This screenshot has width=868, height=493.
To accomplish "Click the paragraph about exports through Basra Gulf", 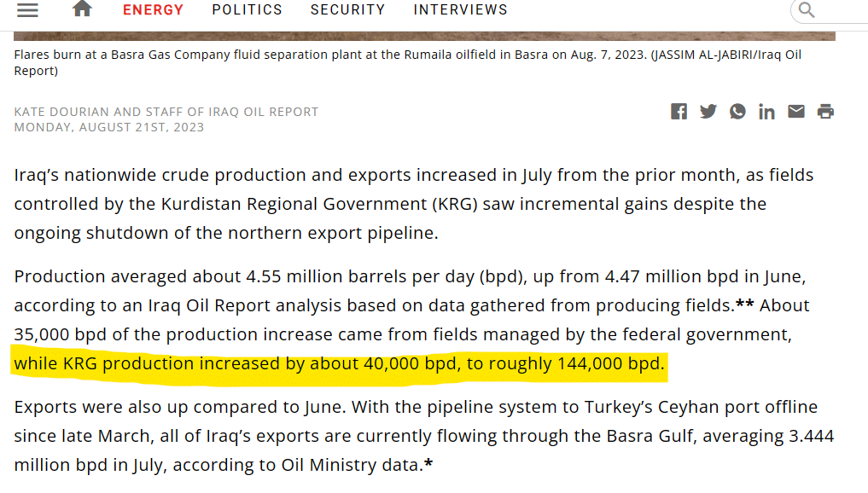I will [x=423, y=436].
